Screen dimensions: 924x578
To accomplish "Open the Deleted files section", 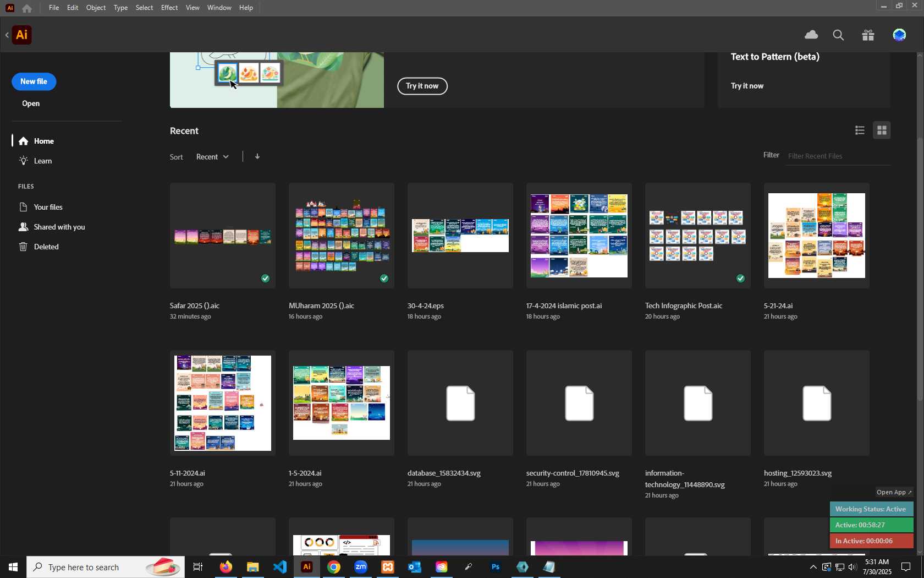I will pos(46,247).
